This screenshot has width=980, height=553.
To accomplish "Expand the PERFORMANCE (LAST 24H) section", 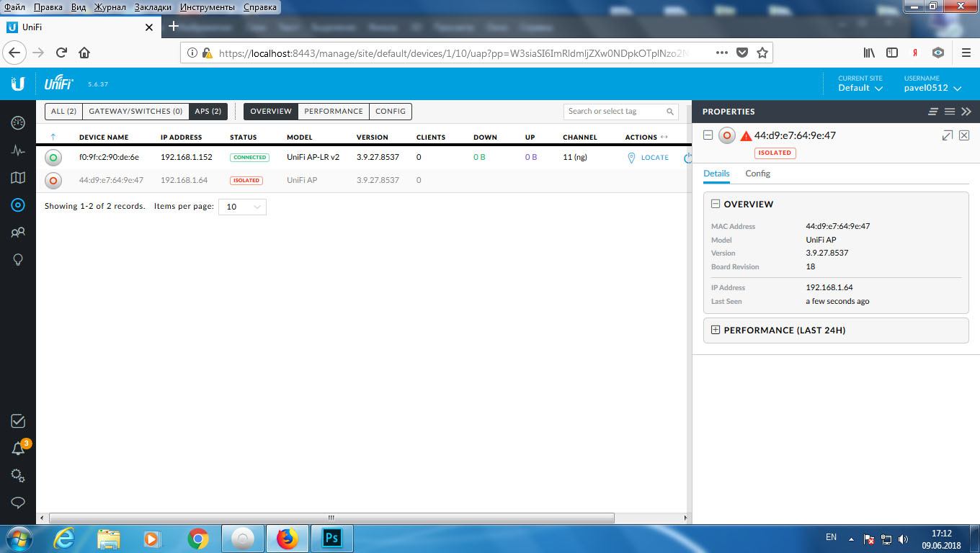I will click(x=716, y=330).
